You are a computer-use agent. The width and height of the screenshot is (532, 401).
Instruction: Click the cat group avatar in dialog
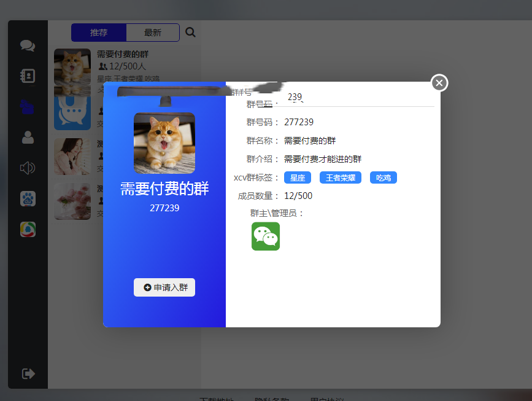(x=164, y=143)
